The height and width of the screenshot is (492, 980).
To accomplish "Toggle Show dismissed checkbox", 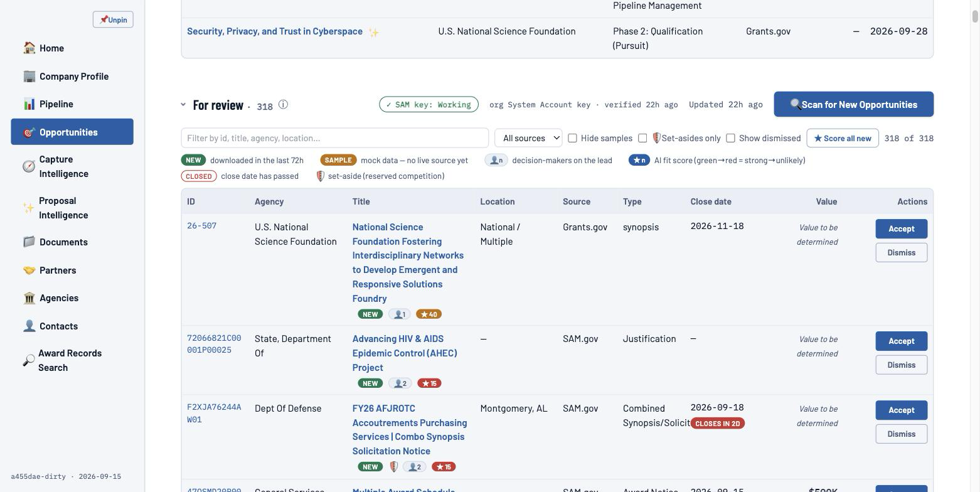I will (730, 138).
